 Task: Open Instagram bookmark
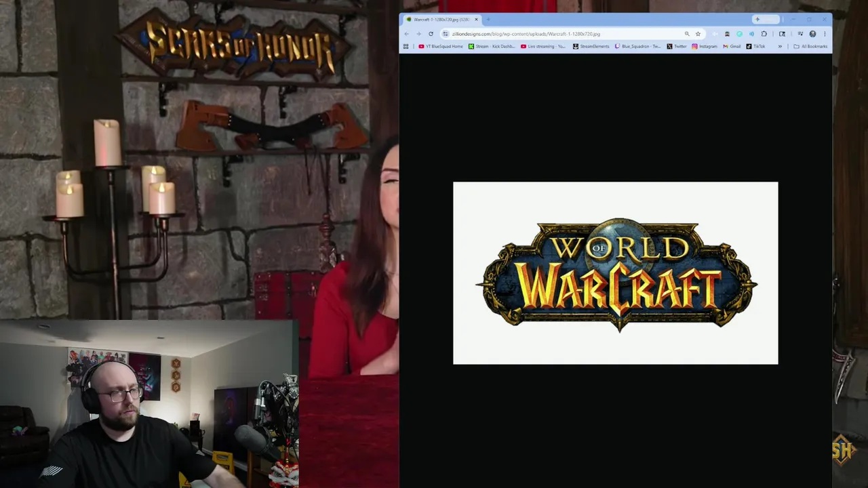[704, 46]
